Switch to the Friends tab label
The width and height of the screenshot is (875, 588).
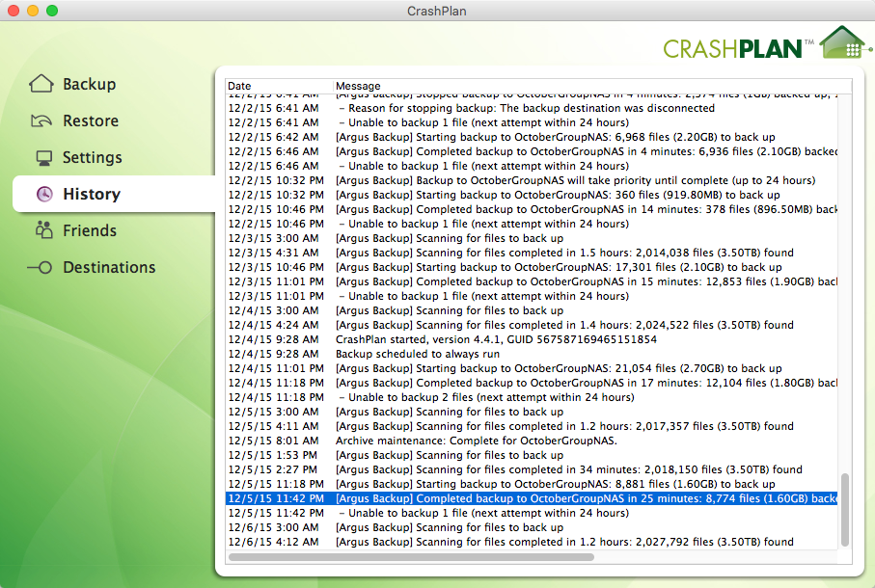(90, 230)
